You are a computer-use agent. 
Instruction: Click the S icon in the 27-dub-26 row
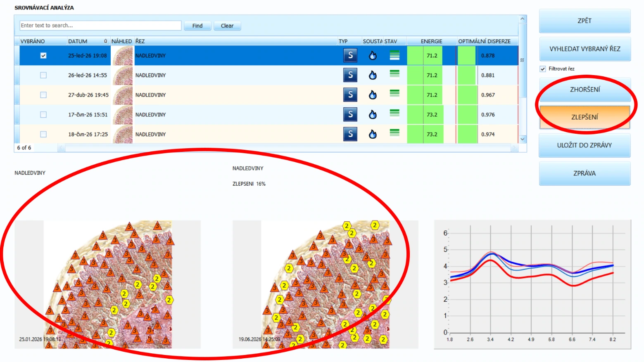[350, 95]
